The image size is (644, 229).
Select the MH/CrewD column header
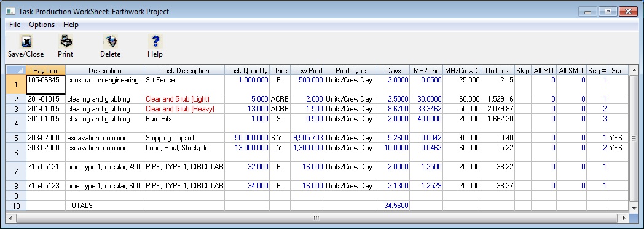[x=461, y=71]
